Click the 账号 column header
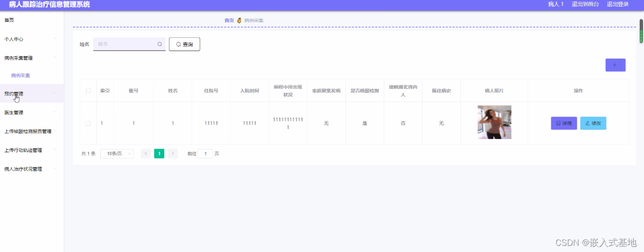Screen dimensions: 644x252 point(134,91)
